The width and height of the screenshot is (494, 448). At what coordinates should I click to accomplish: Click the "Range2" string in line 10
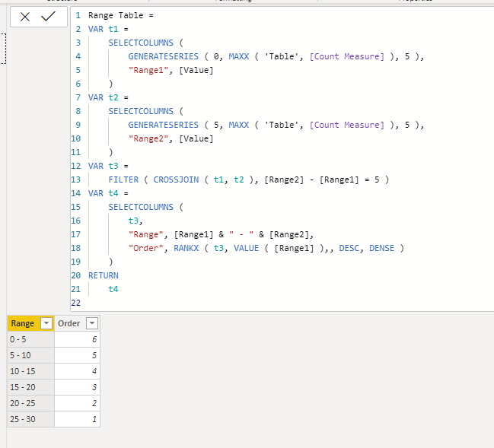point(148,138)
